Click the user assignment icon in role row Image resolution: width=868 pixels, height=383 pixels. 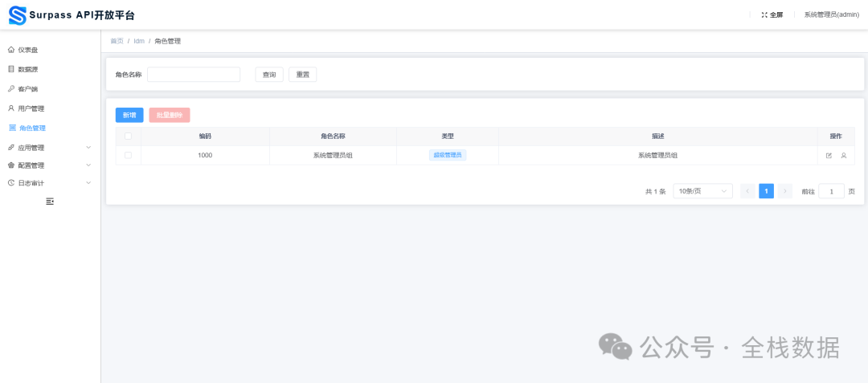click(x=844, y=155)
